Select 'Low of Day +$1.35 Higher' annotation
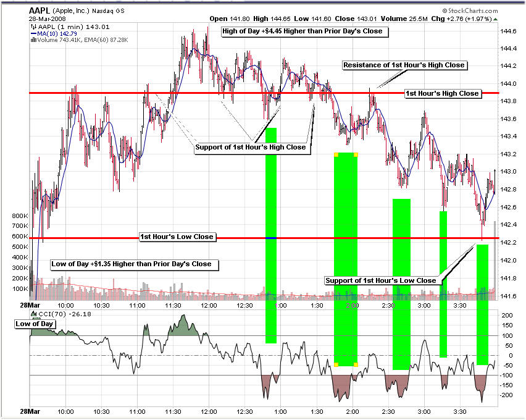 [134, 264]
